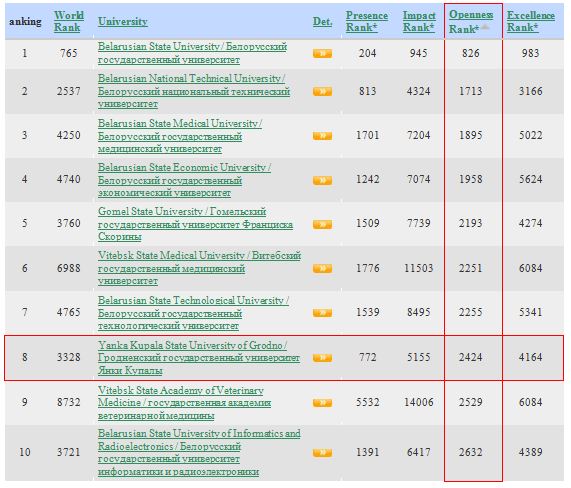The image size is (571, 488).
Task: Sort by Presence Rank column
Action: [x=367, y=21]
